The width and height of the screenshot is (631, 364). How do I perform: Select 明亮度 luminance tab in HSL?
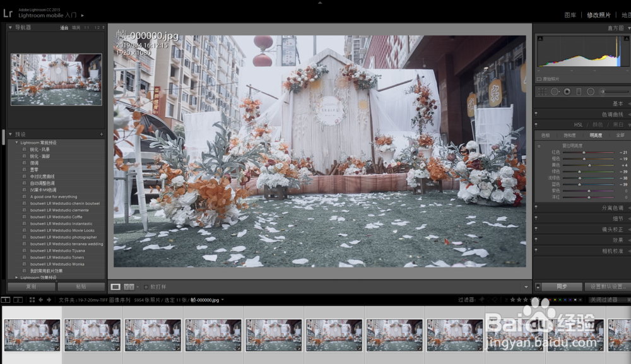(x=596, y=135)
